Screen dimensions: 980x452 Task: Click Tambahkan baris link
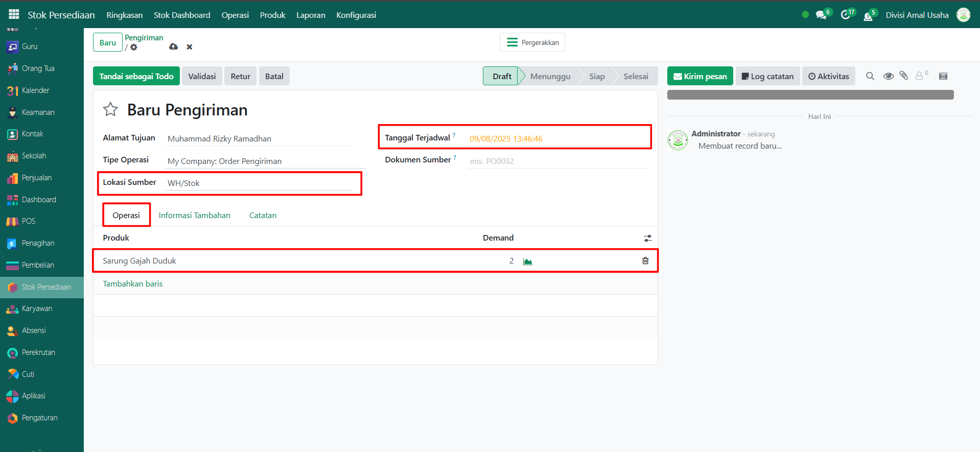click(x=132, y=284)
